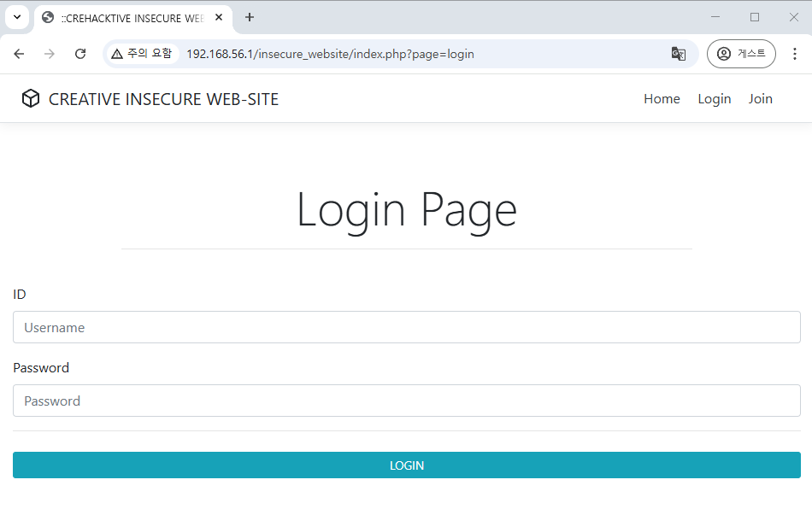Reload the page with refresh icon
812x509 pixels.
(80, 54)
